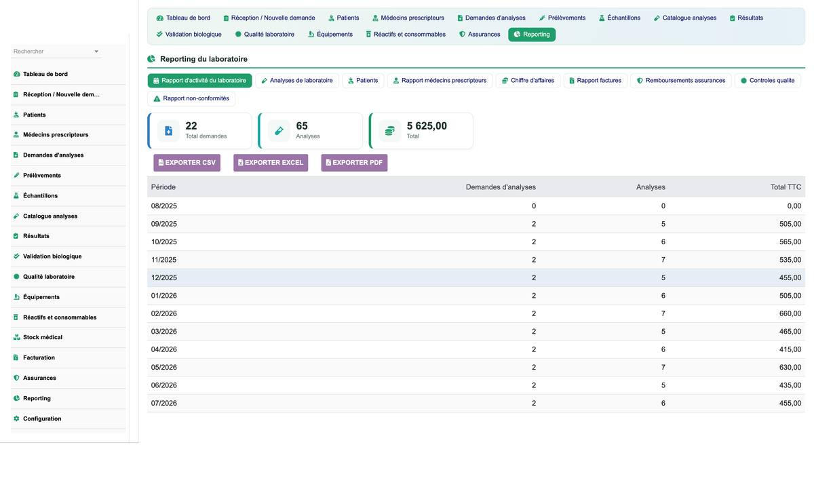This screenshot has height=504, width=814.
Task: Click the 07/2026 period cell
Action: point(164,403)
